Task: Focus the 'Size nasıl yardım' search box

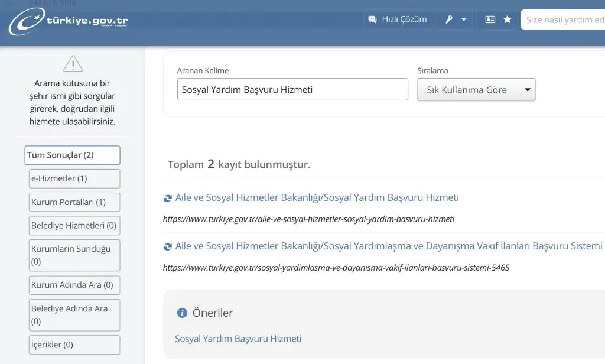Action: coord(562,19)
